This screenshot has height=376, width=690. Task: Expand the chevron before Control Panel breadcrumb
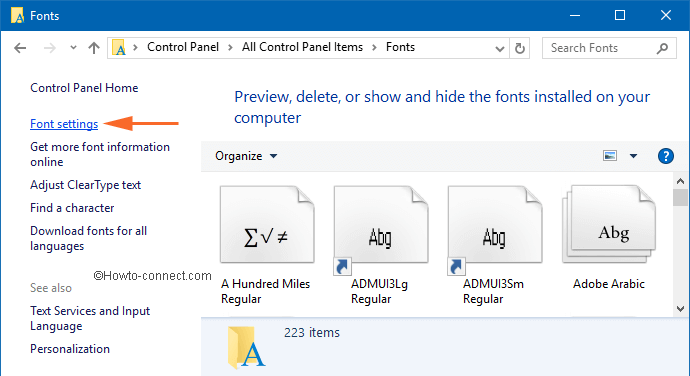tap(136, 47)
